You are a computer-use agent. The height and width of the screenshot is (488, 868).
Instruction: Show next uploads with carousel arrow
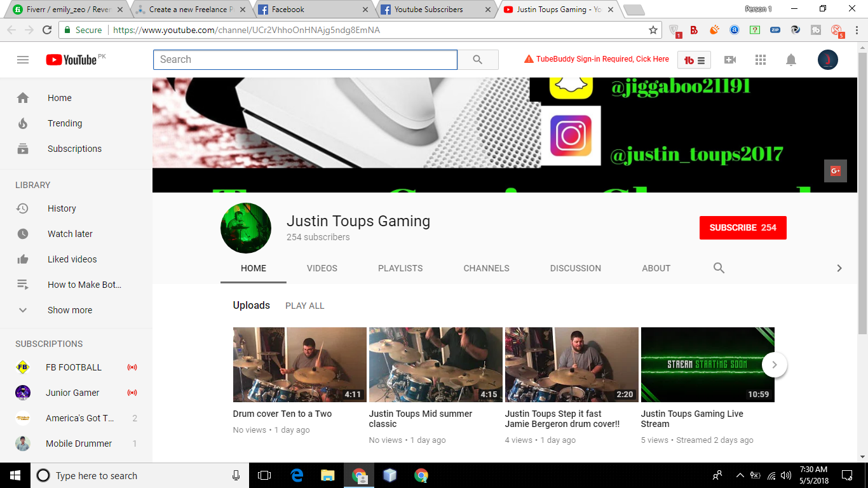[x=774, y=365]
